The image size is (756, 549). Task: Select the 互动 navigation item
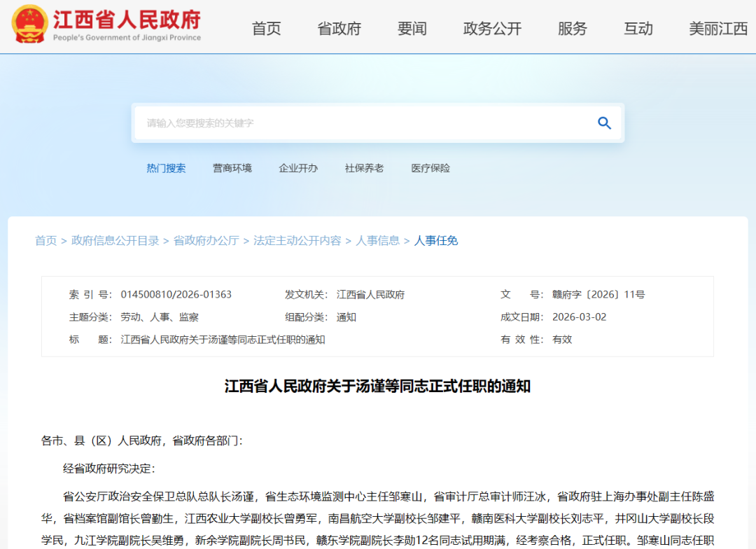click(x=638, y=29)
